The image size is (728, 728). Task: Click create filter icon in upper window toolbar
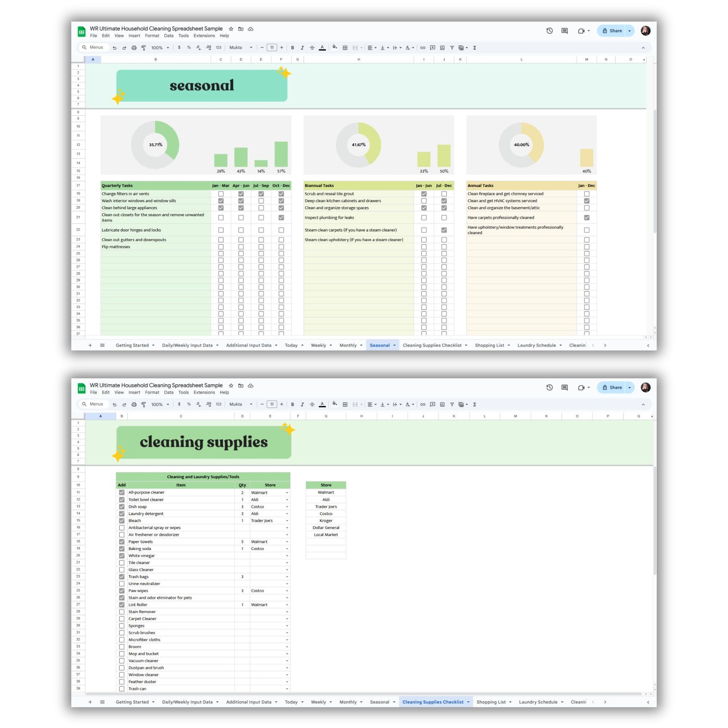pos(452,48)
